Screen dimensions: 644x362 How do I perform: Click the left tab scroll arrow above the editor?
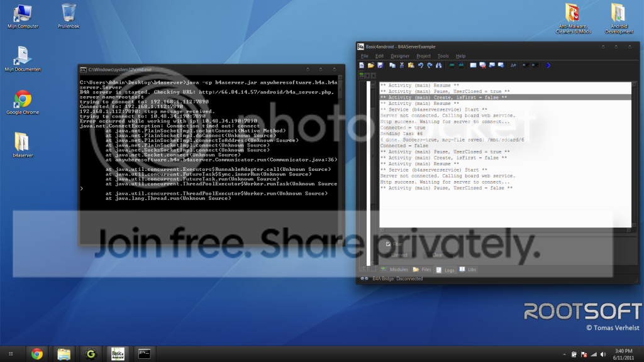367,75
